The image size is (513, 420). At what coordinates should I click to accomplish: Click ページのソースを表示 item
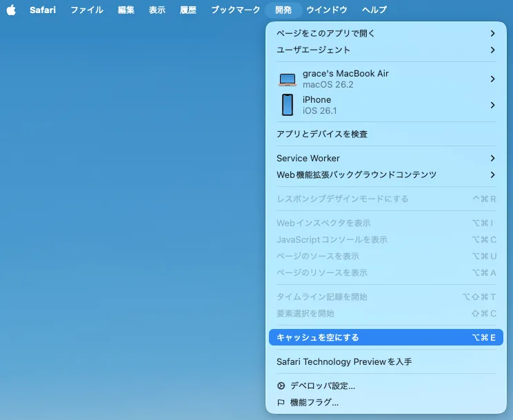click(386, 256)
